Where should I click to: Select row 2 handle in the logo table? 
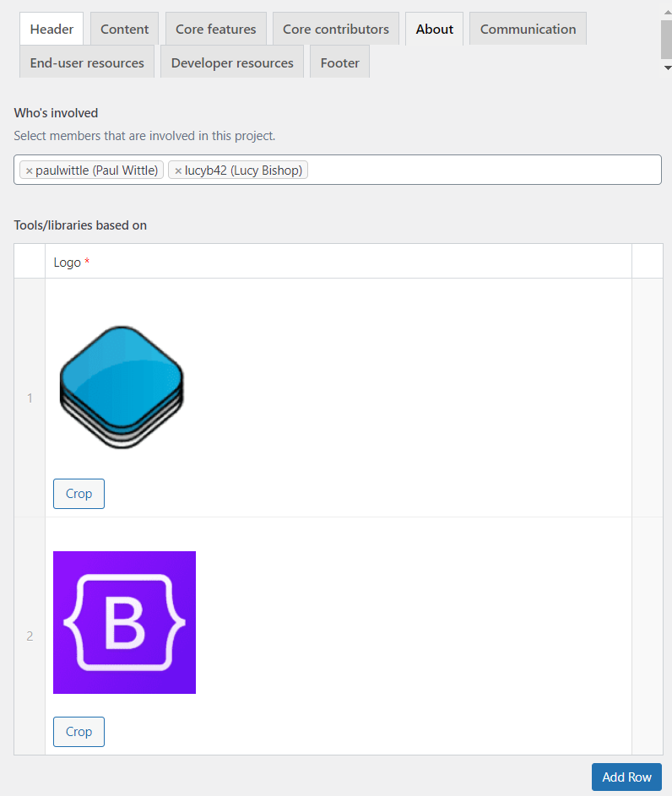30,636
